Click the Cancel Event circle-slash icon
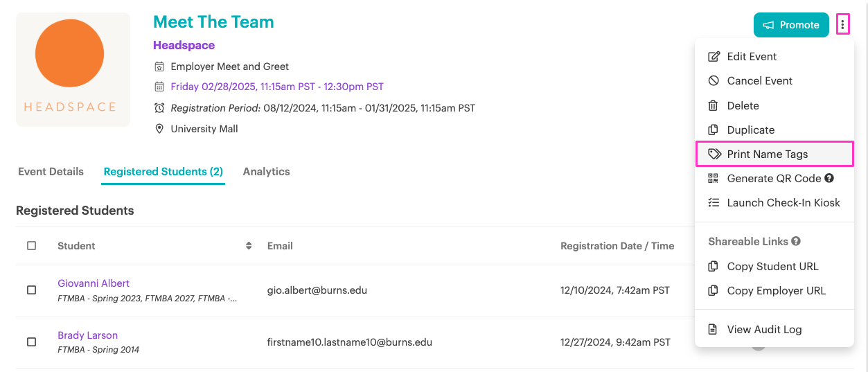 click(714, 81)
